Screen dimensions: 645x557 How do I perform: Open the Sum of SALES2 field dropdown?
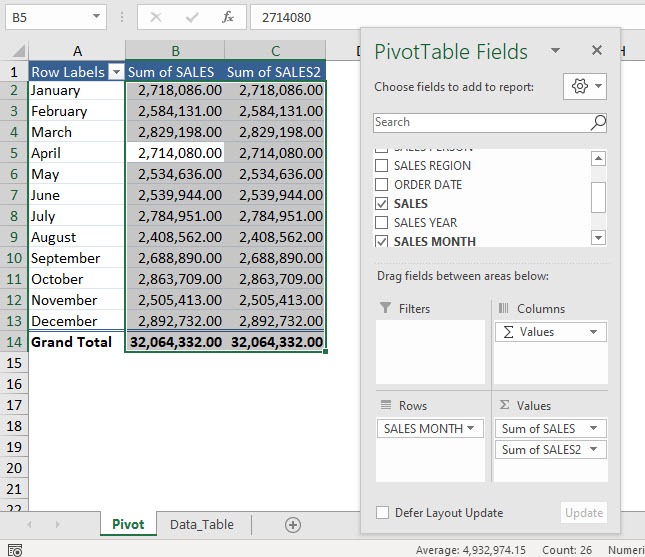point(593,449)
